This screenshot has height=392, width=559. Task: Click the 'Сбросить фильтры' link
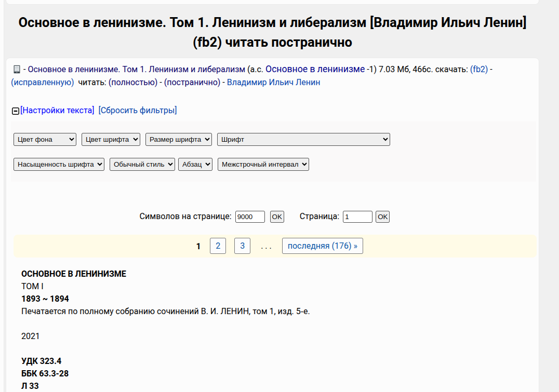click(x=138, y=110)
